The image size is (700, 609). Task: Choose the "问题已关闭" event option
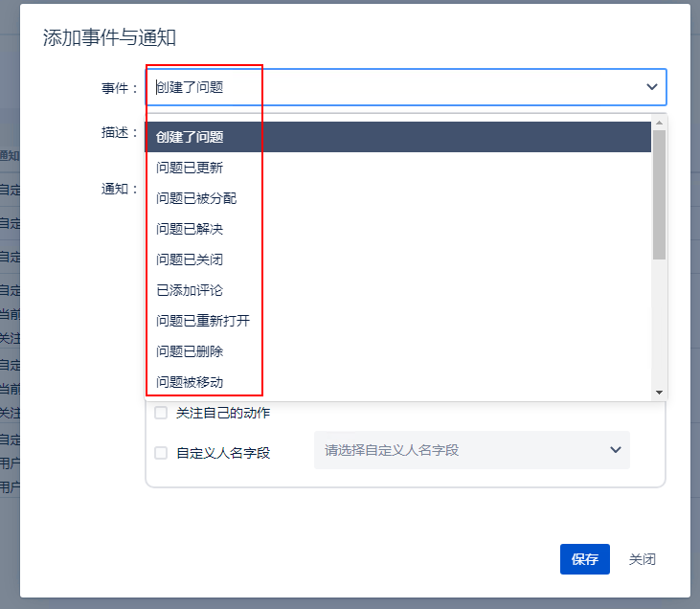pyautogui.click(x=190, y=259)
